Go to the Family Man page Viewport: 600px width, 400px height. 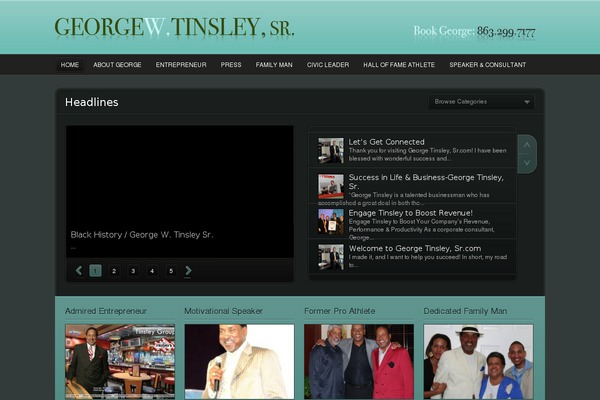[274, 65]
